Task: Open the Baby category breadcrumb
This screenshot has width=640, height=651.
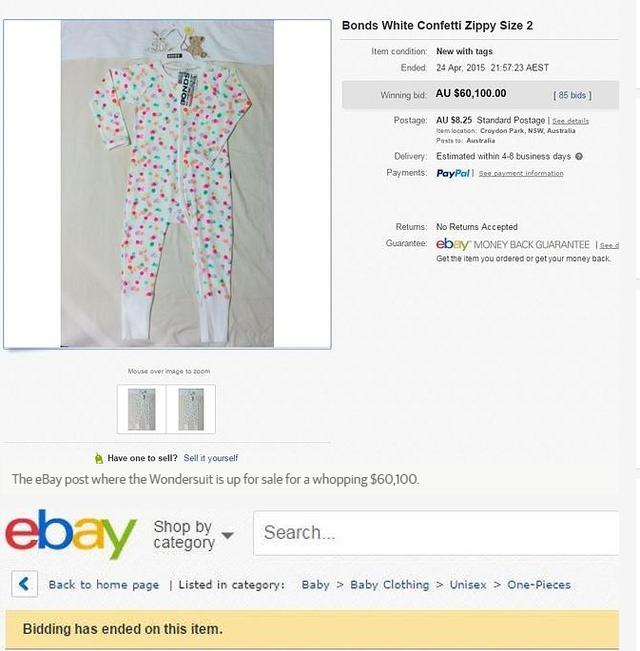Action: (315, 585)
